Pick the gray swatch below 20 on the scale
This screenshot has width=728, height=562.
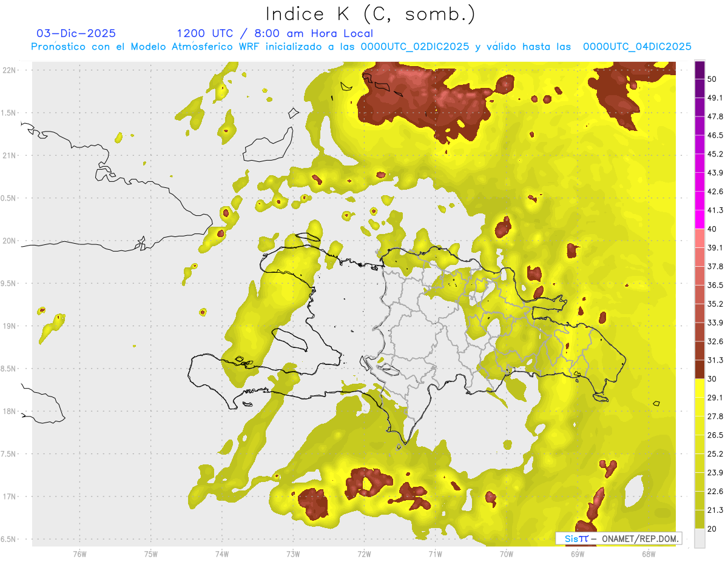click(699, 538)
